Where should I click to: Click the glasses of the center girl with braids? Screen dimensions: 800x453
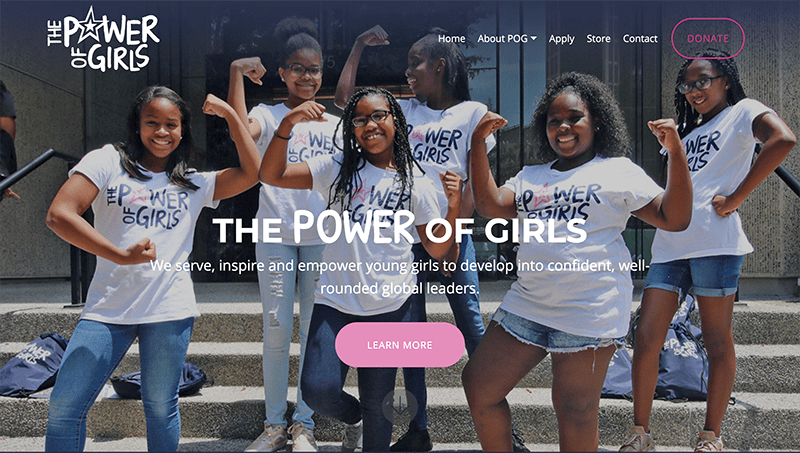pyautogui.click(x=371, y=118)
